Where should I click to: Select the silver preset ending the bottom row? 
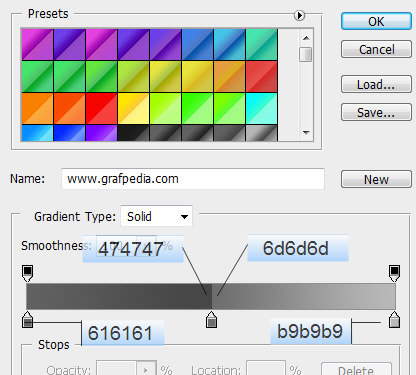point(262,133)
